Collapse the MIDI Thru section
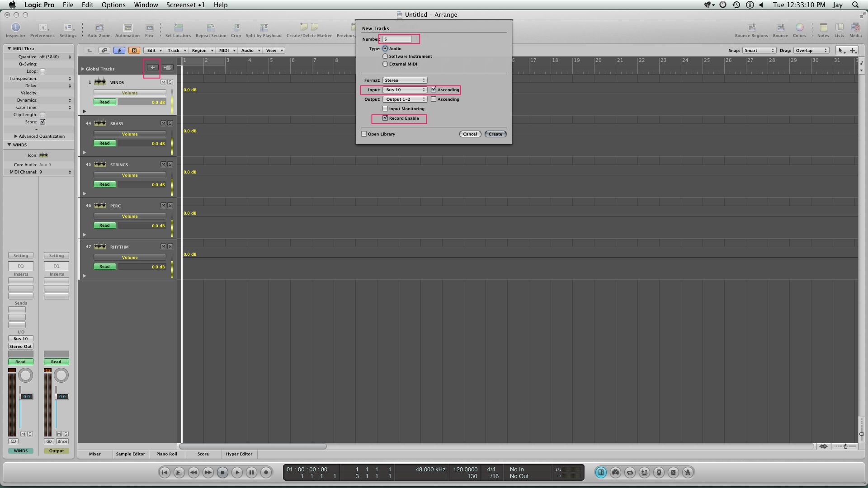Viewport: 868px width, 488px height. [9, 48]
